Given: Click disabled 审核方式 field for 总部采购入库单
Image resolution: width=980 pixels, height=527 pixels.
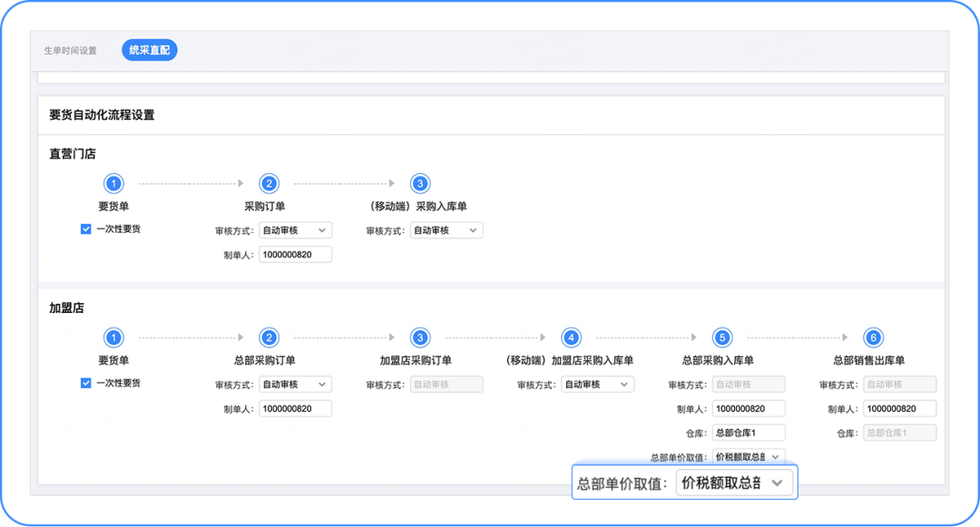Looking at the screenshot, I should point(748,385).
